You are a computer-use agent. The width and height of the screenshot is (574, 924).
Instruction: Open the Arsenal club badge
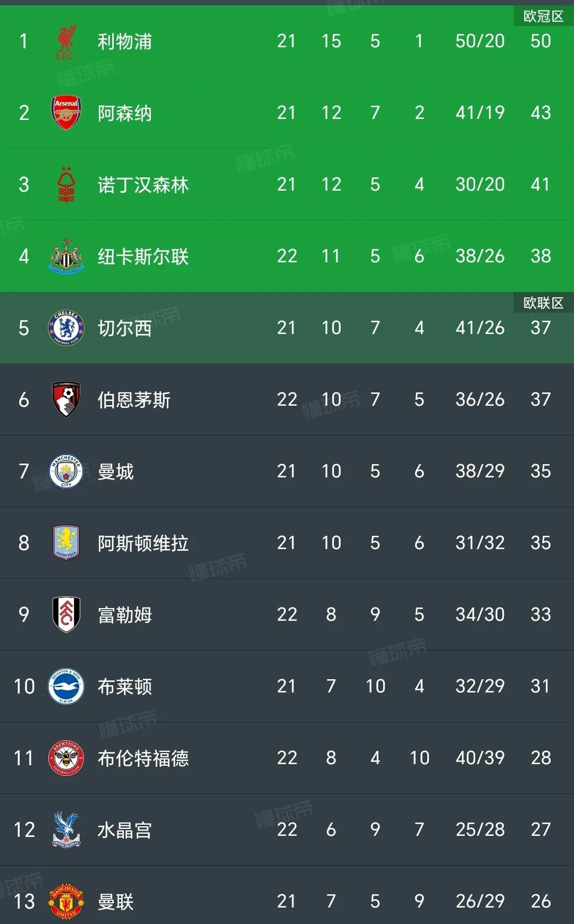[x=66, y=113]
